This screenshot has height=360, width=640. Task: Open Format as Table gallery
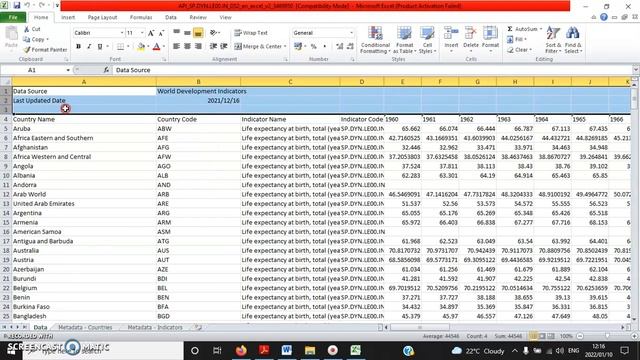[x=404, y=40]
